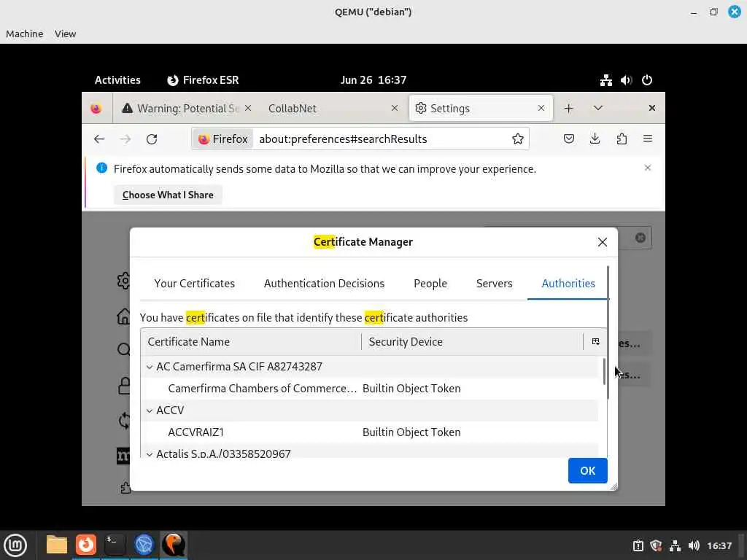Open the Save to Pocket icon
Screen dimensions: 747x560
[569, 139]
